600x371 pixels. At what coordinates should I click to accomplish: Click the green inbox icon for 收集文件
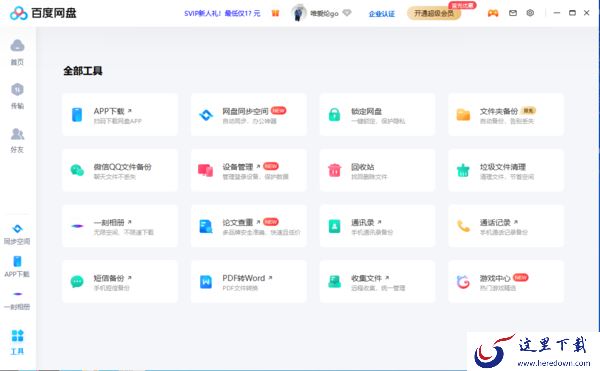[334, 282]
